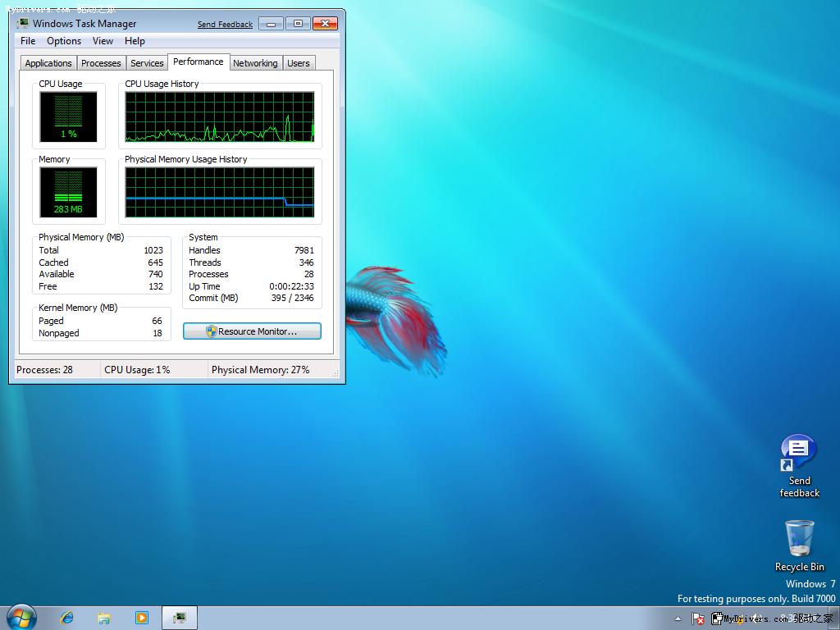
Task: Maximize the Task Manager window
Action: (298, 24)
